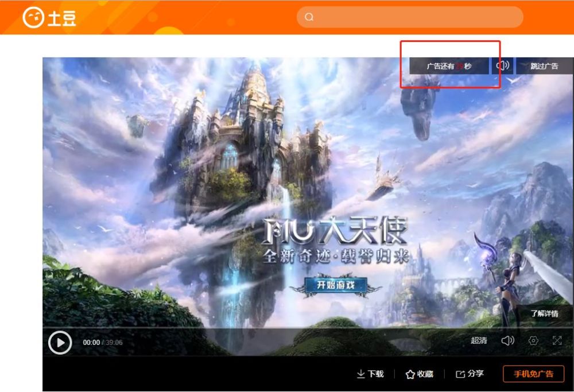Click the 广告还有 seconds countdown label
This screenshot has width=574, height=392.
[449, 66]
